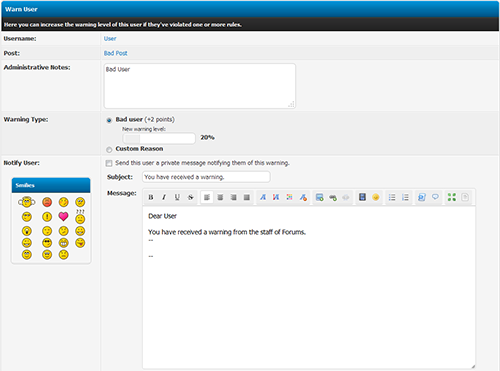Justify the message text
The width and height of the screenshot is (500, 371).
click(x=247, y=197)
